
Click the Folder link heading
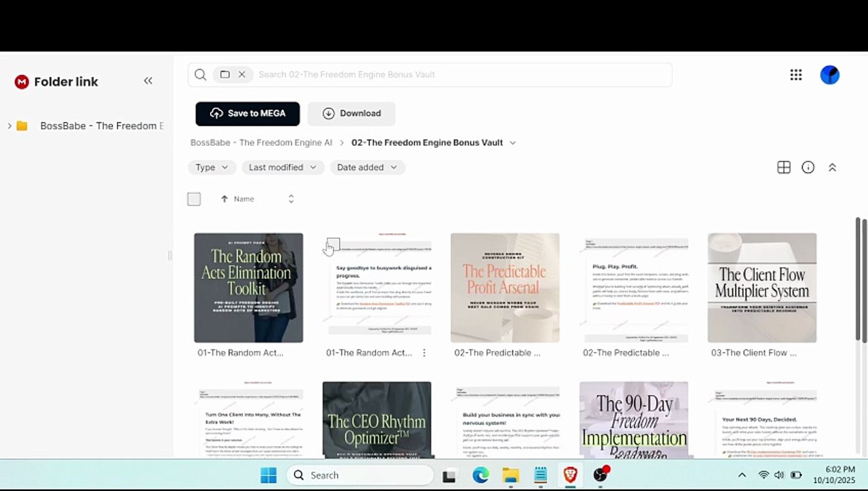(66, 82)
